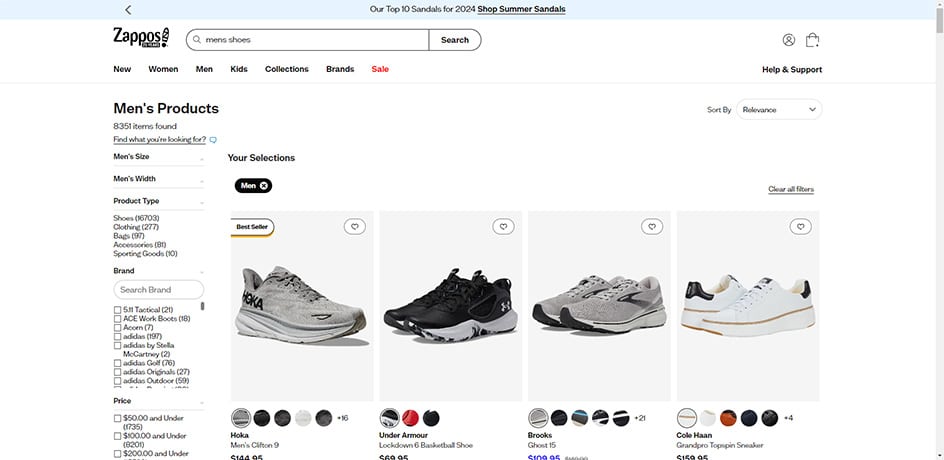Click the Search Brand input field
944x460 pixels.
(x=159, y=290)
